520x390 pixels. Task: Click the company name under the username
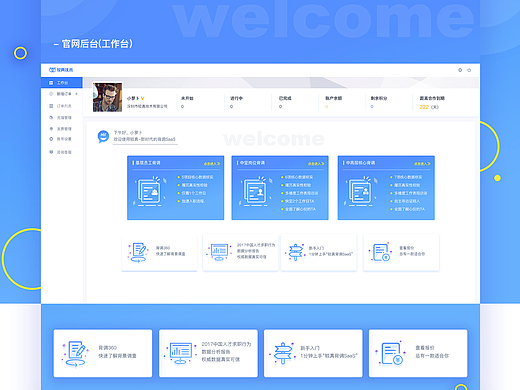(147, 106)
